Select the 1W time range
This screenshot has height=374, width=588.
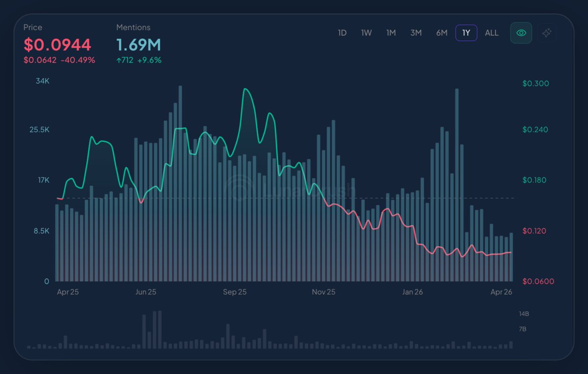(366, 33)
